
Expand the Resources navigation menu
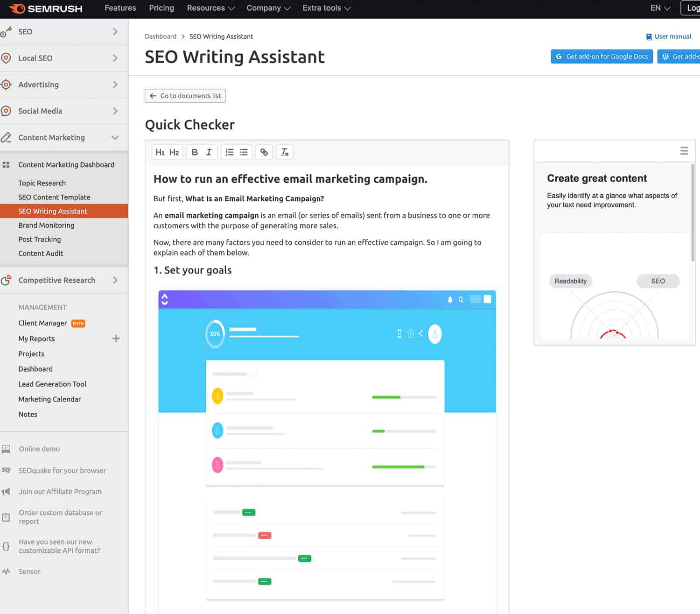click(210, 8)
